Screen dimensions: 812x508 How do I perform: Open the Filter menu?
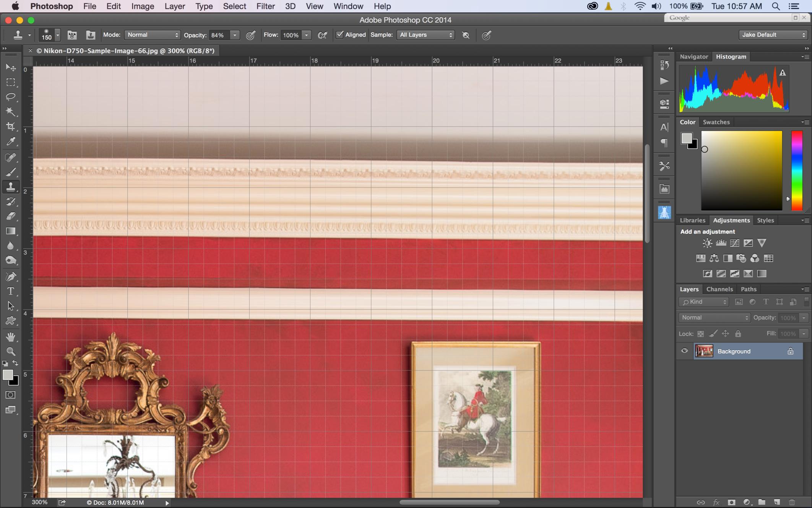click(x=265, y=6)
